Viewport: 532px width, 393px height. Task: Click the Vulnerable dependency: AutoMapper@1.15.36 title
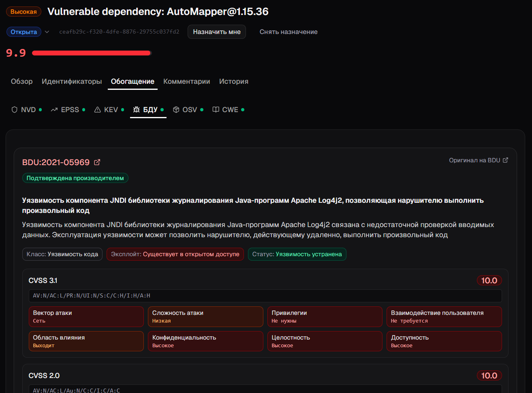(x=158, y=12)
